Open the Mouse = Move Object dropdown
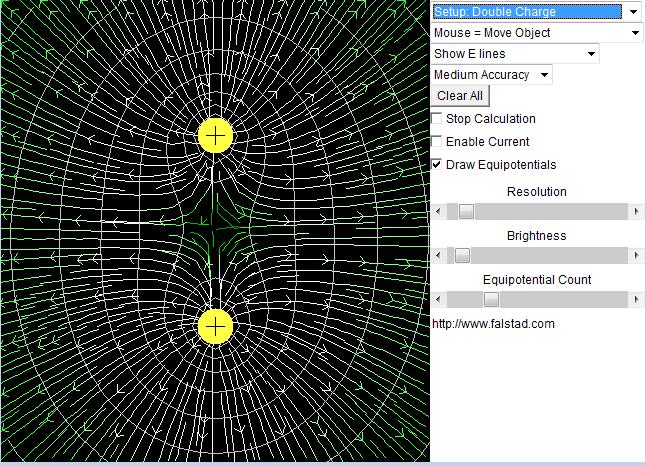Image resolution: width=646 pixels, height=466 pixels. pyautogui.click(x=536, y=33)
